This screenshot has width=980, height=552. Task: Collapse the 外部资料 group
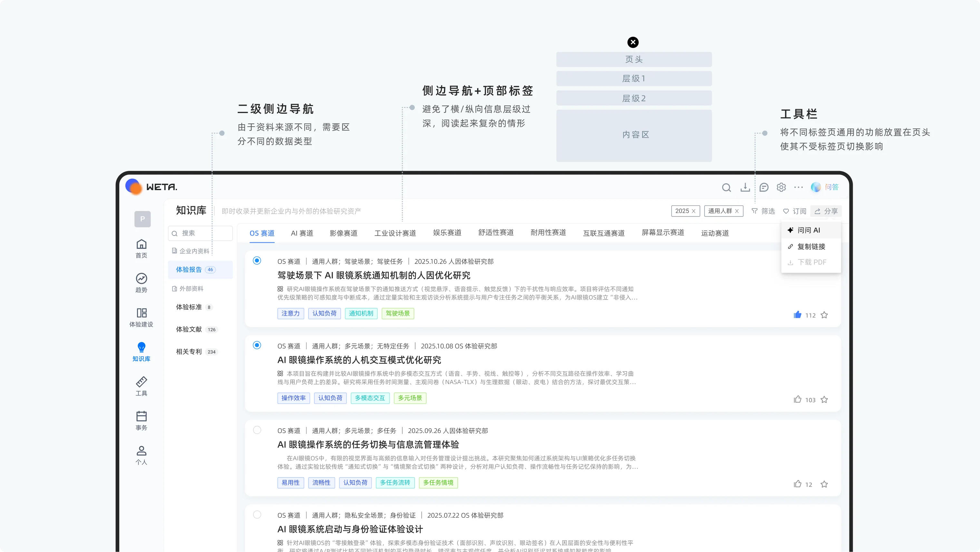point(188,288)
